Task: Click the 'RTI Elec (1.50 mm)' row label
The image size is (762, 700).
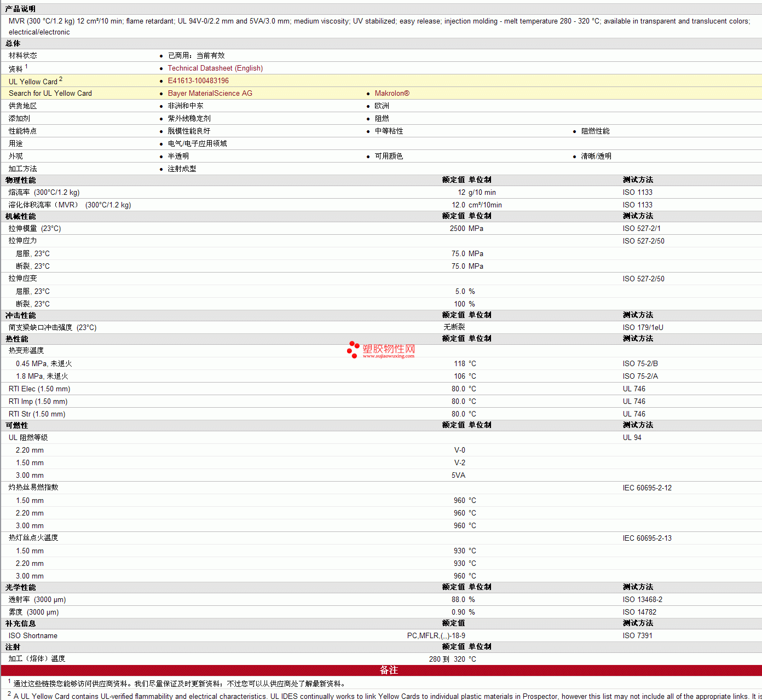Action: (39, 389)
